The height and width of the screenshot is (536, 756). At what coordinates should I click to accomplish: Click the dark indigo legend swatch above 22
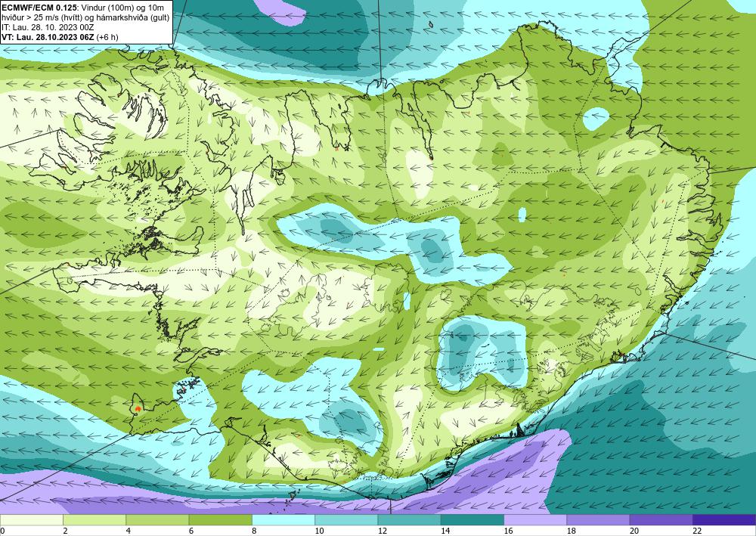(x=724, y=520)
